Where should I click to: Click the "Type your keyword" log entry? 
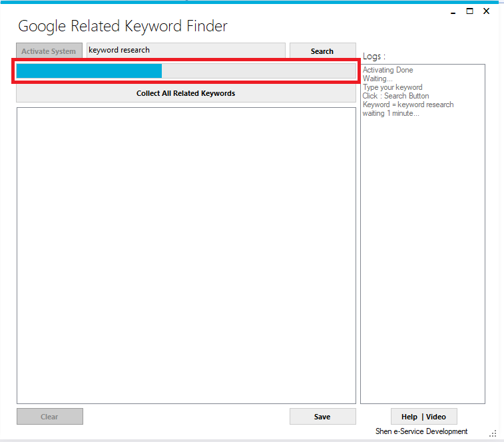392,87
